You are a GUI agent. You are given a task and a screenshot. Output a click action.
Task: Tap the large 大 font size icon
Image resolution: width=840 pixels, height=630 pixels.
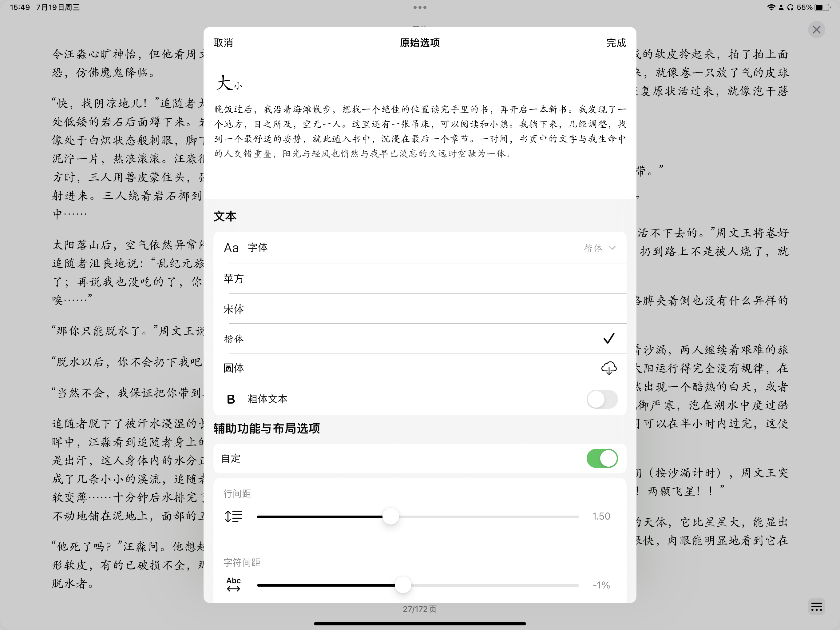(224, 83)
